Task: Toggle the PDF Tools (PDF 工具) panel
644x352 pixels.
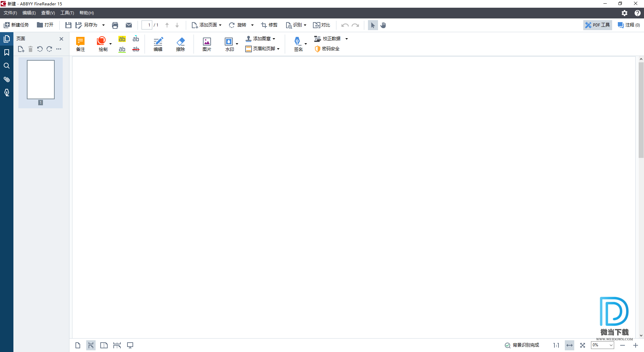Action: (x=598, y=25)
